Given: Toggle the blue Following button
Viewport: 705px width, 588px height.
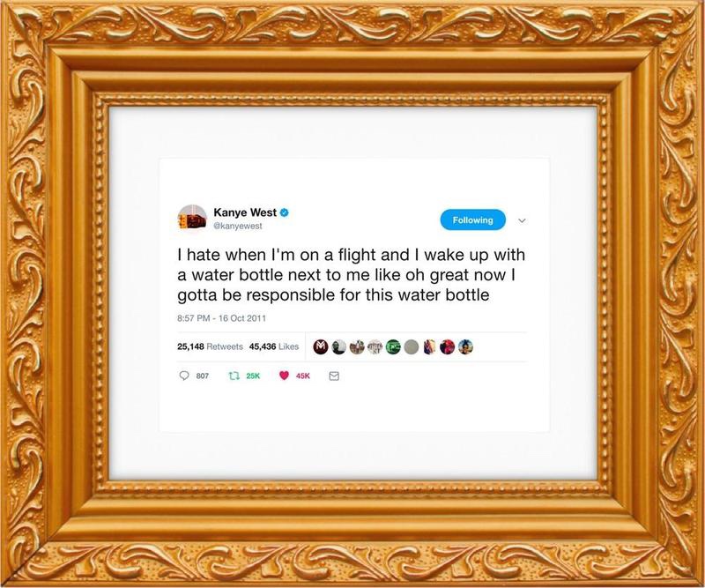Looking at the screenshot, I should coord(472,220).
